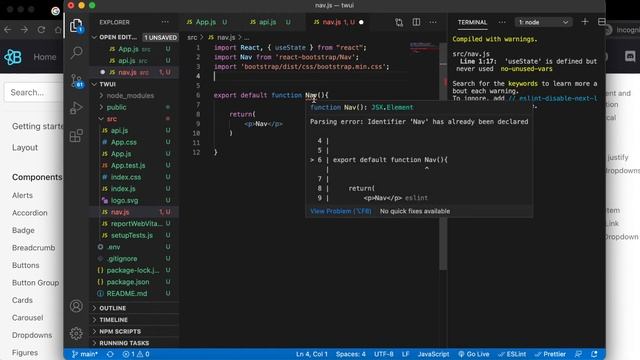The width and height of the screenshot is (640, 360).
Task: Open the Search view in activity bar
Action: [76, 53]
